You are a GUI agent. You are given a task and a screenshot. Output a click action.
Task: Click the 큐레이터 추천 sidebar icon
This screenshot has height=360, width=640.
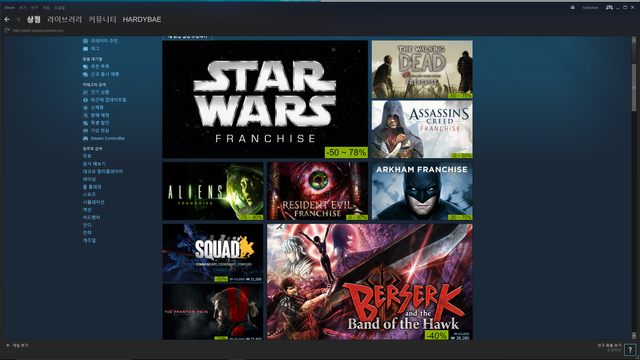point(85,41)
